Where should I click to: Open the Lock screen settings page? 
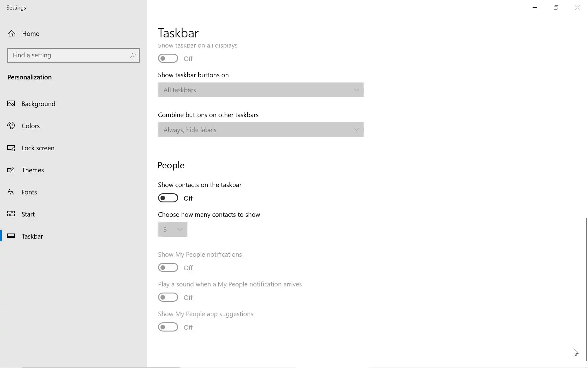pos(38,148)
